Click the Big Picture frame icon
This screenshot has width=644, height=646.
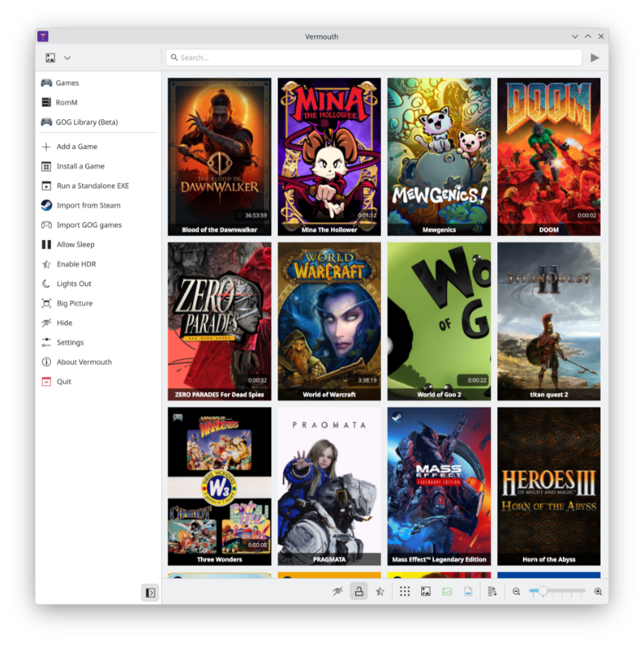[47, 303]
